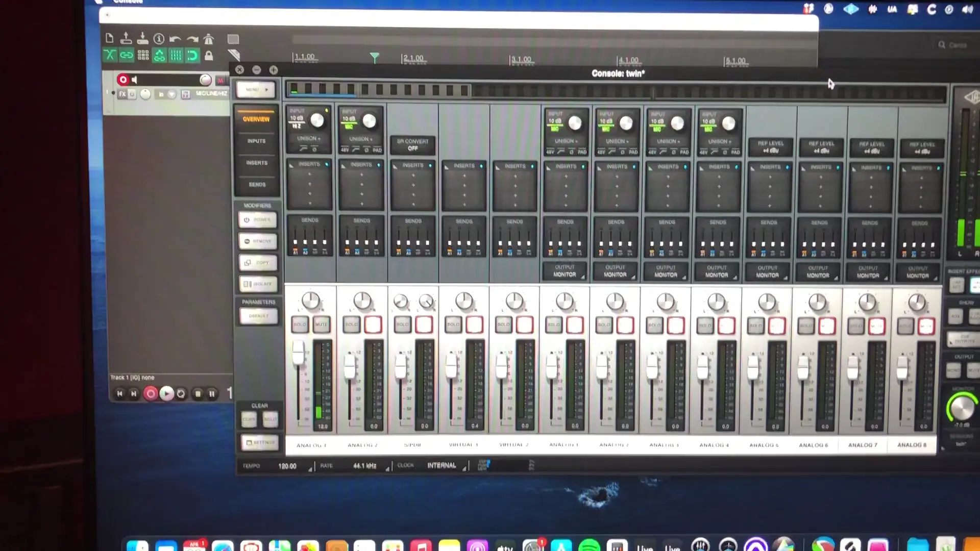Click the snap magnet toolbar icon
Image resolution: width=980 pixels, height=551 pixels.
pos(192,56)
